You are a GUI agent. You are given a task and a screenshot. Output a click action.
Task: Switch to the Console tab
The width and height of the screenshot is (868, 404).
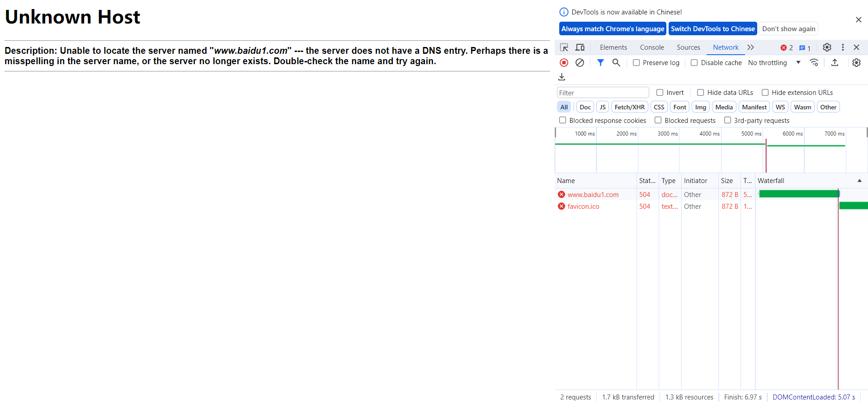coord(652,47)
